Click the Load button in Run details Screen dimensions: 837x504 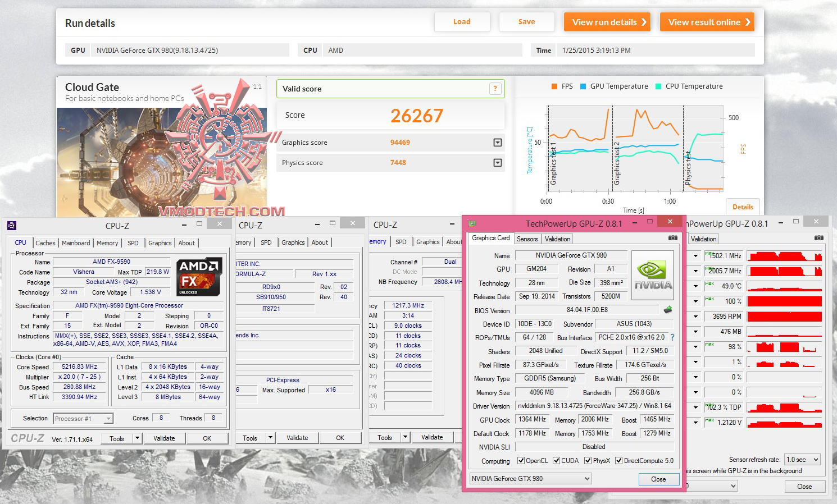[462, 22]
